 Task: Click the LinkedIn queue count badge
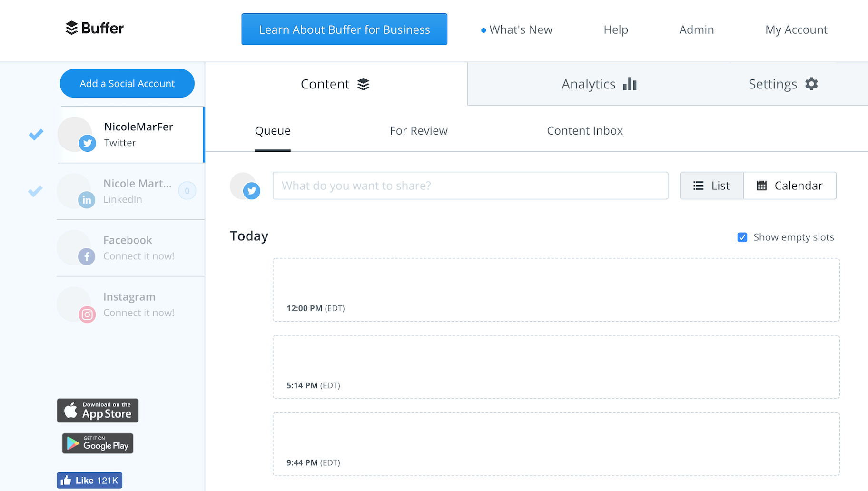187,191
